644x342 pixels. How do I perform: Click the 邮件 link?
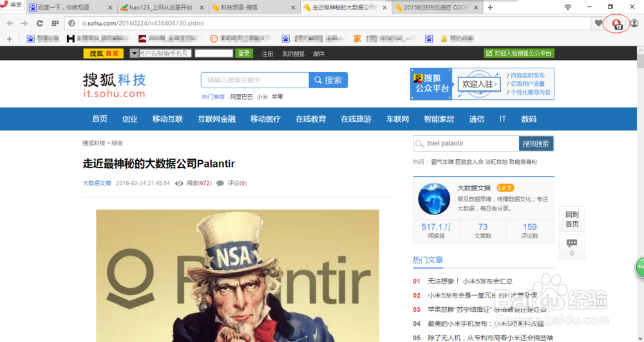[319, 54]
